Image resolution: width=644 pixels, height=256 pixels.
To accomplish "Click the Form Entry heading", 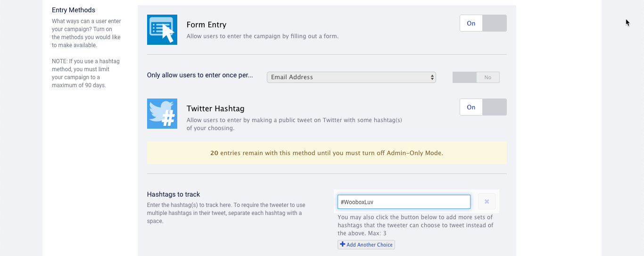I will (x=206, y=25).
